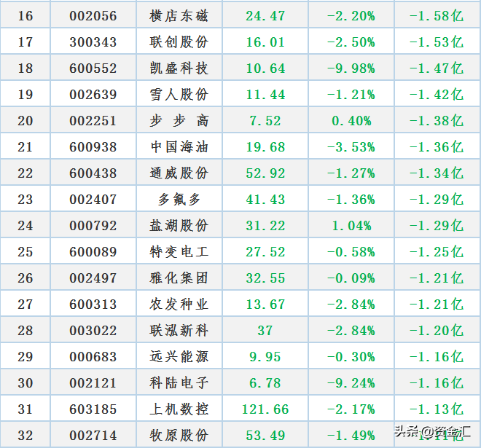The image size is (481, 448).
Task: Click the -1.53亿 net flow value
Action: [x=437, y=42]
